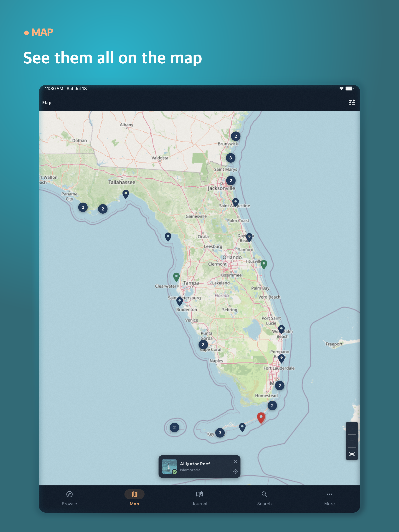Image resolution: width=399 pixels, height=532 pixels.
Task: Expand the cluster of 3 at Key West
Action: 220,433
